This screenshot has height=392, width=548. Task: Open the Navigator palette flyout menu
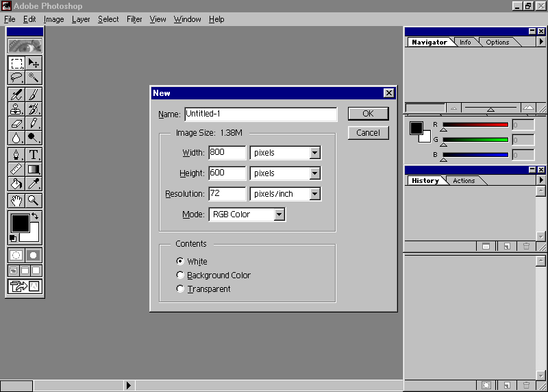[x=541, y=42]
